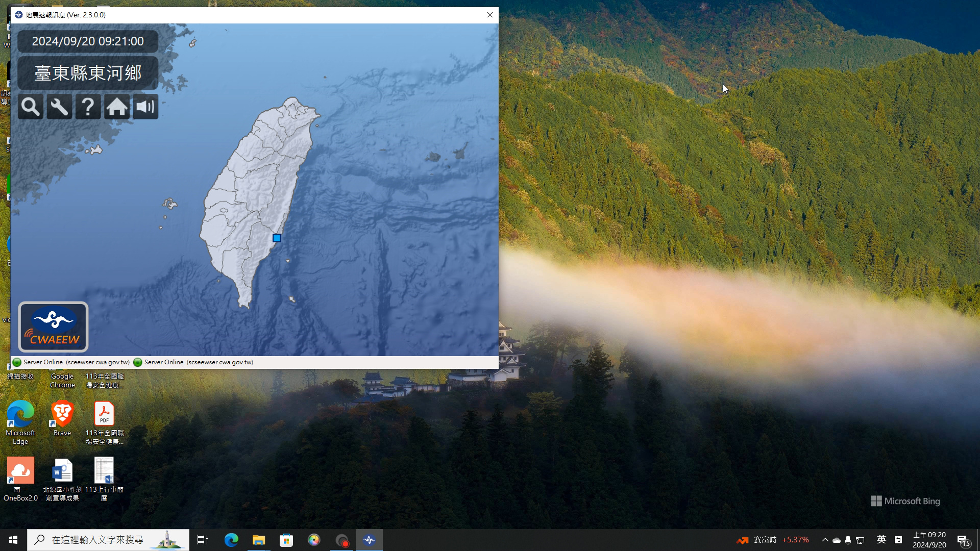Image resolution: width=980 pixels, height=551 pixels.
Task: Click the CWAEEW logo badge
Action: [54, 327]
